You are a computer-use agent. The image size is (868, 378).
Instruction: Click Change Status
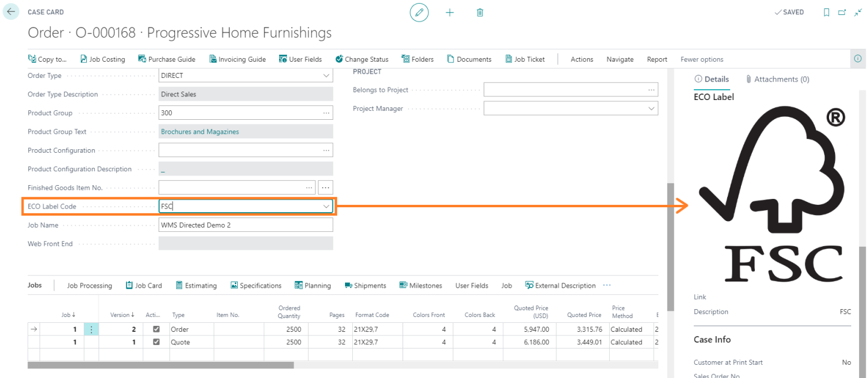pyautogui.click(x=362, y=59)
